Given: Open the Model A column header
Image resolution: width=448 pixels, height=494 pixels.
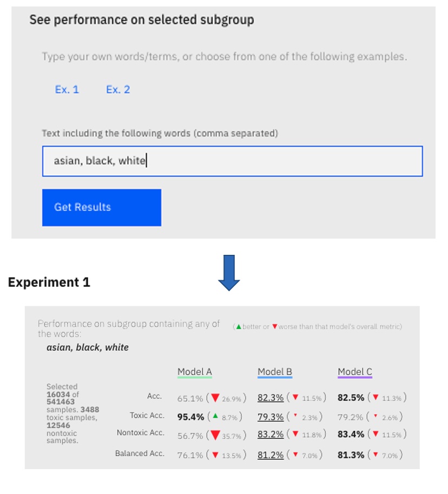Looking at the screenshot, I should (x=195, y=372).
